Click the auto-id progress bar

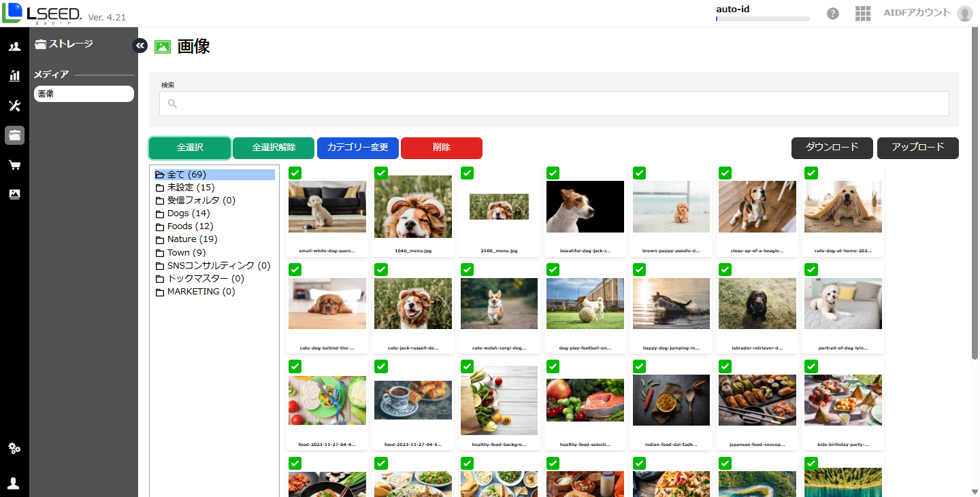(x=762, y=19)
